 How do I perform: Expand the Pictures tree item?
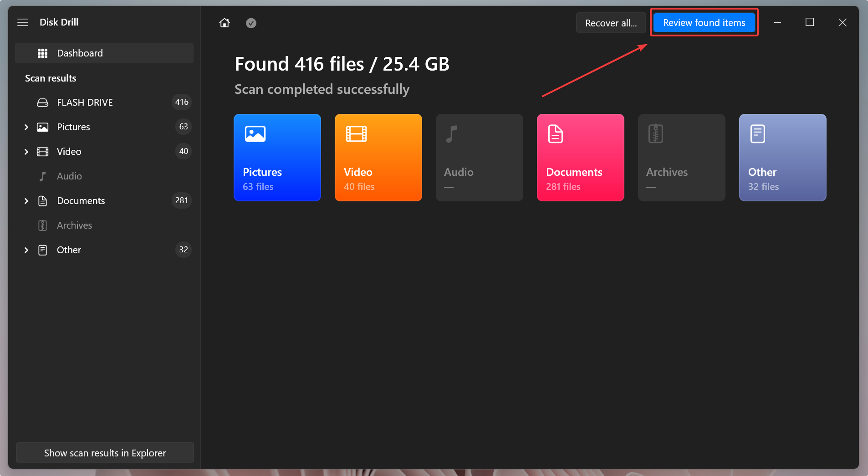coord(26,127)
